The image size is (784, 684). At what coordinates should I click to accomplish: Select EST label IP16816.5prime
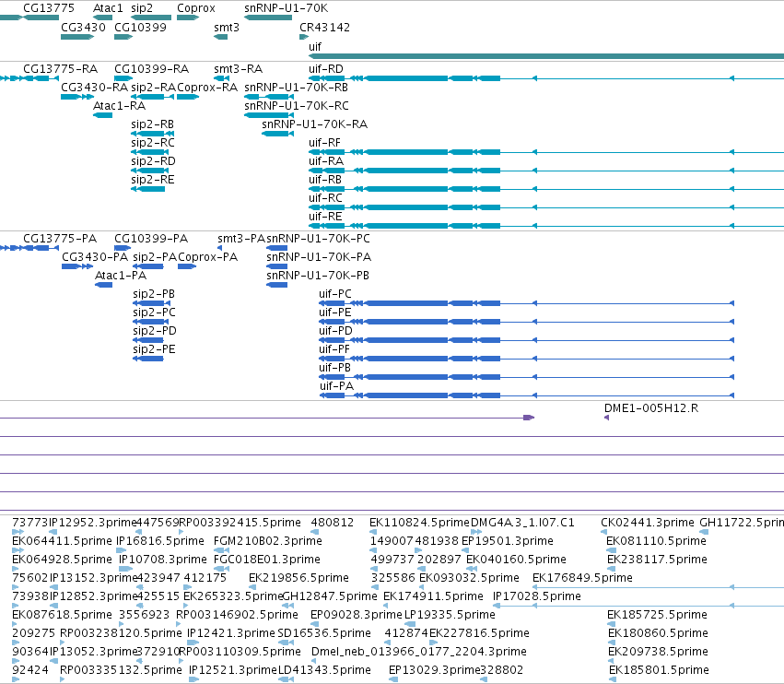(160, 541)
